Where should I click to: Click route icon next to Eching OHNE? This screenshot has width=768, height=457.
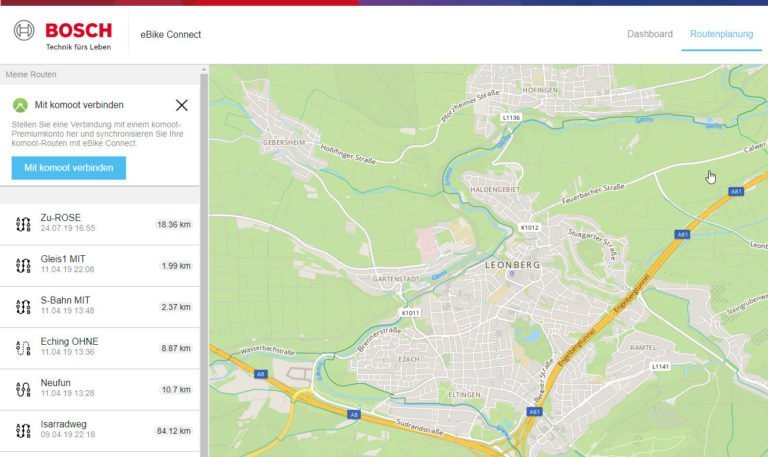23,348
